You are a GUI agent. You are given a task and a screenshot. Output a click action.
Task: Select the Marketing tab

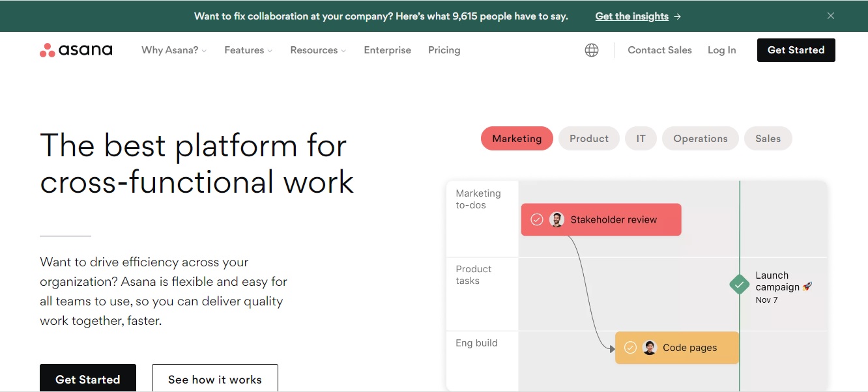(x=517, y=139)
